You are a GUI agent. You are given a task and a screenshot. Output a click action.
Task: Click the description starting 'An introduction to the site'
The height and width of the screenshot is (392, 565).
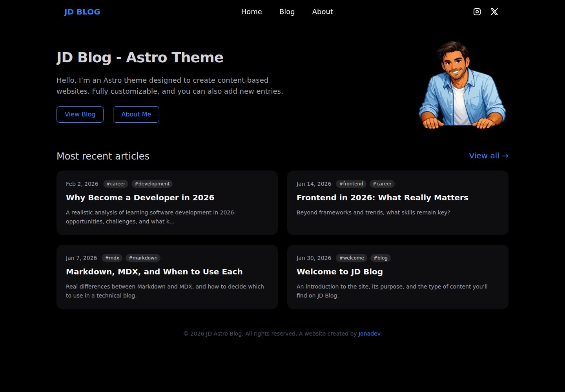(392, 291)
